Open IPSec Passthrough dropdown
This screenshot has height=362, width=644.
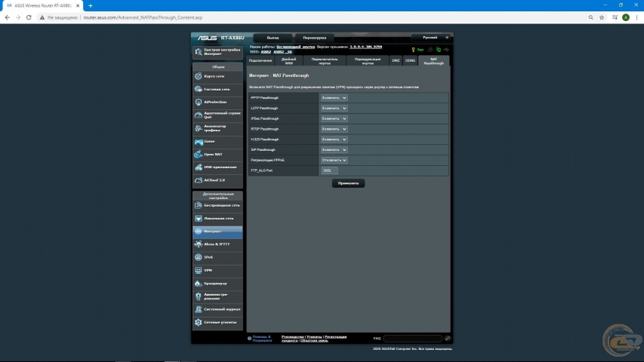tap(334, 118)
